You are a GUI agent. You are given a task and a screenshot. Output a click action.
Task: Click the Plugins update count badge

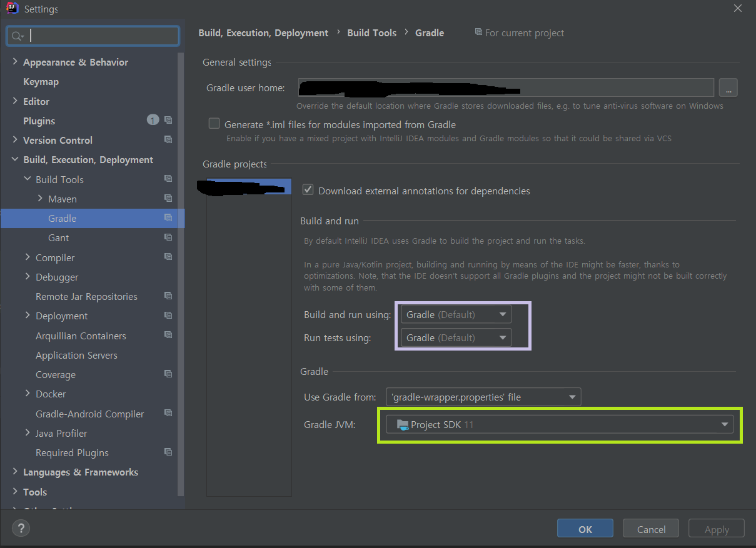click(x=153, y=120)
